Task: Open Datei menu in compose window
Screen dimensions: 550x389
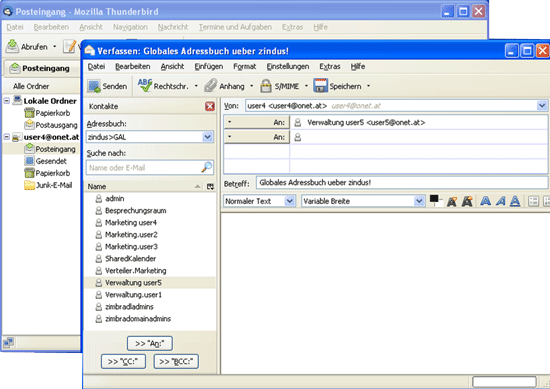Action: coord(96,66)
